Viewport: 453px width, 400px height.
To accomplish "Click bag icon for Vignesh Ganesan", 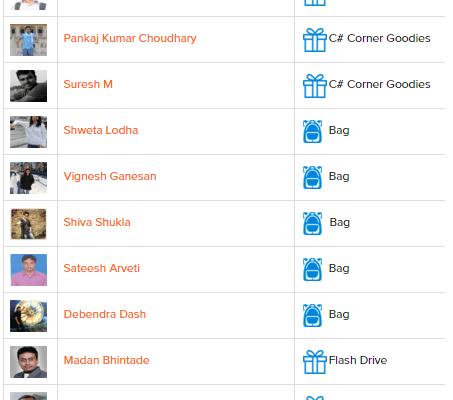I will [x=312, y=178].
